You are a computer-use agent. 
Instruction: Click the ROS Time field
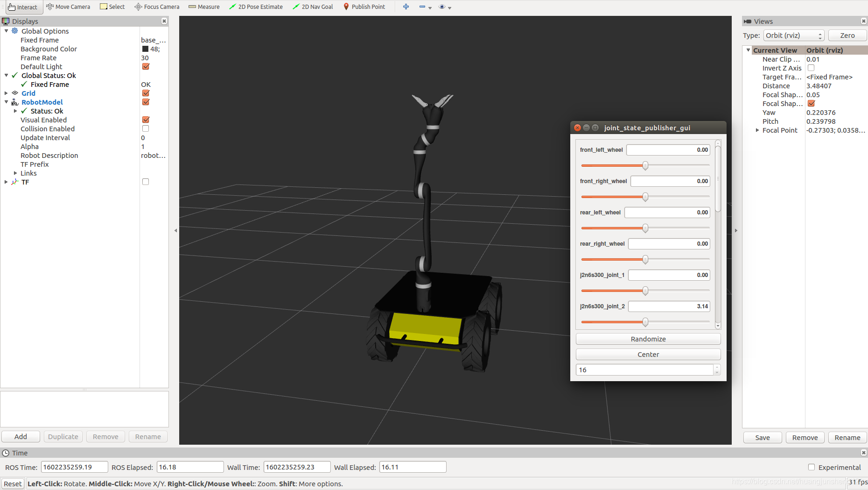click(75, 467)
